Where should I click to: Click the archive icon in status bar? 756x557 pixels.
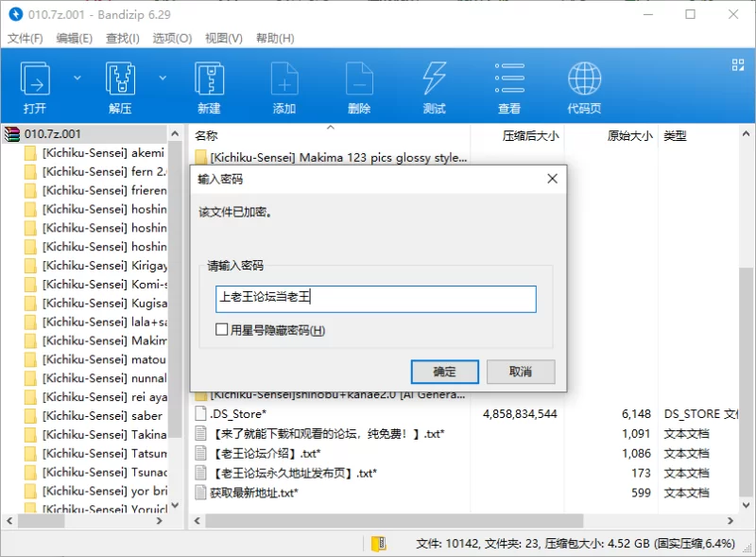pos(379,544)
